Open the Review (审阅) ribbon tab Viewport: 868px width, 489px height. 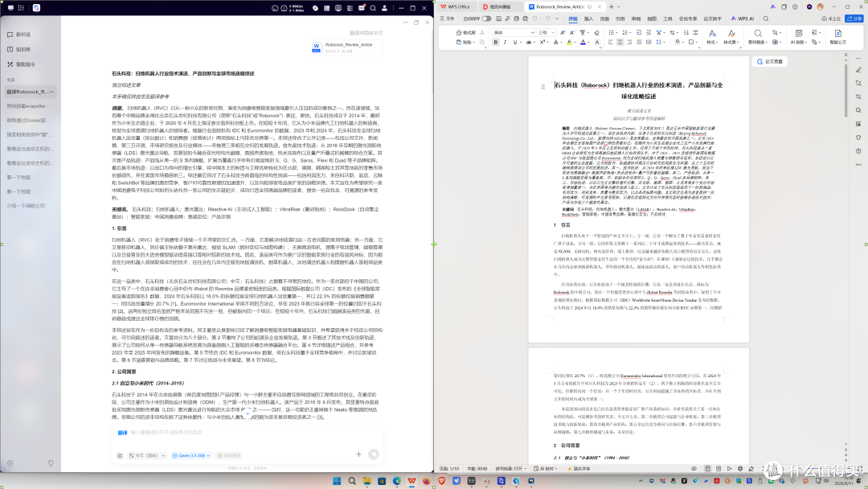[636, 18]
